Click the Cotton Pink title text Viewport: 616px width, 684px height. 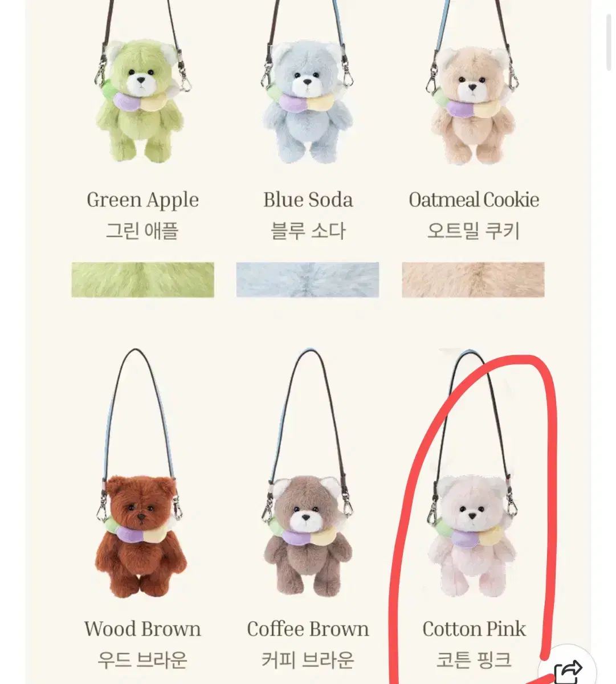pos(474,629)
